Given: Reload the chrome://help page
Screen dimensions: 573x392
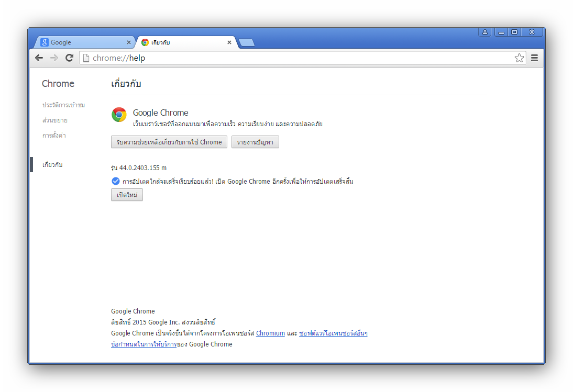Looking at the screenshot, I should (70, 58).
